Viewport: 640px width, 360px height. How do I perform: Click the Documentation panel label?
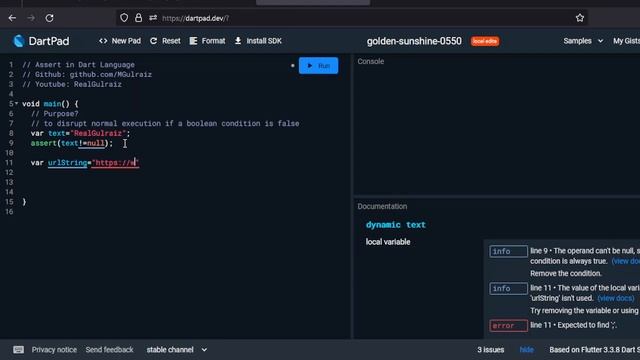point(382,207)
